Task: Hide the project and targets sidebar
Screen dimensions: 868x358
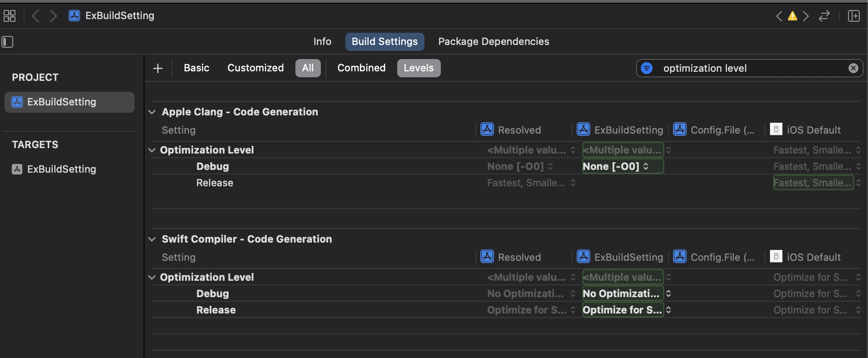Action: coord(8,42)
